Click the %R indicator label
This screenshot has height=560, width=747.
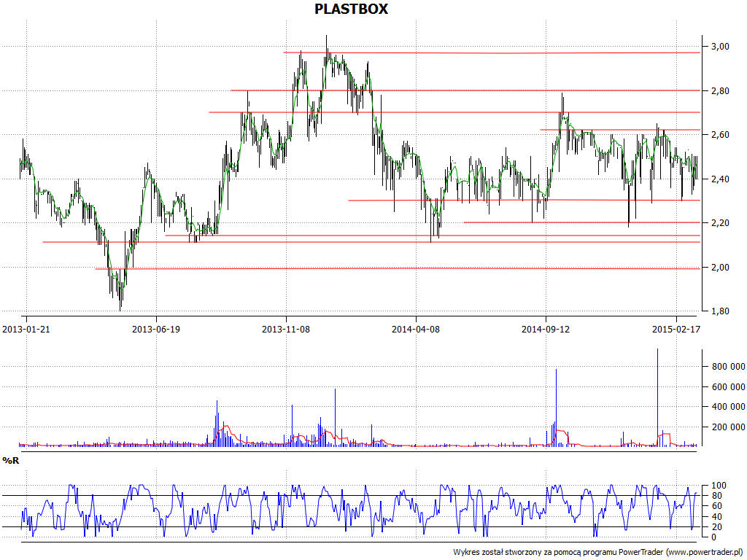pyautogui.click(x=11, y=461)
